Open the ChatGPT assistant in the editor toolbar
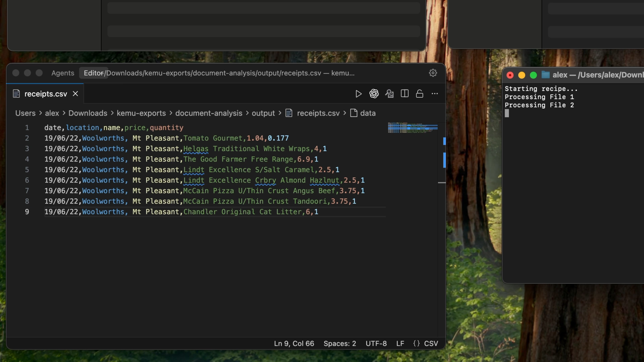The image size is (644, 362). (x=374, y=94)
